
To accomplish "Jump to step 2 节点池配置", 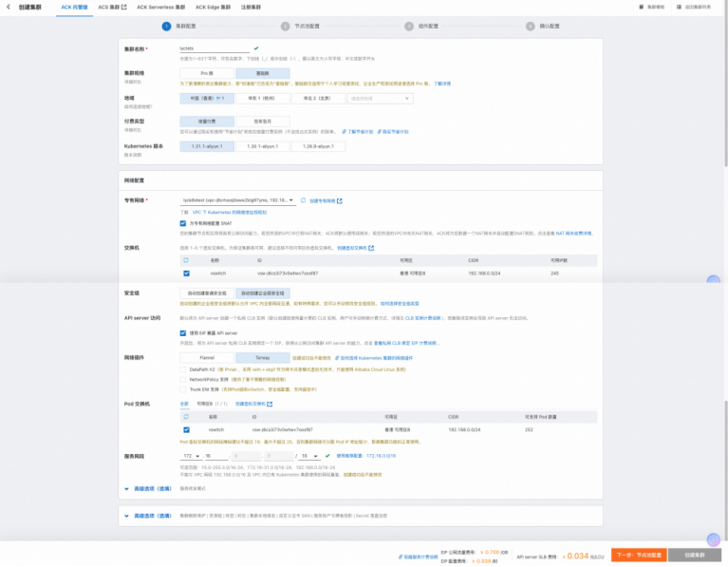I will pos(300,26).
